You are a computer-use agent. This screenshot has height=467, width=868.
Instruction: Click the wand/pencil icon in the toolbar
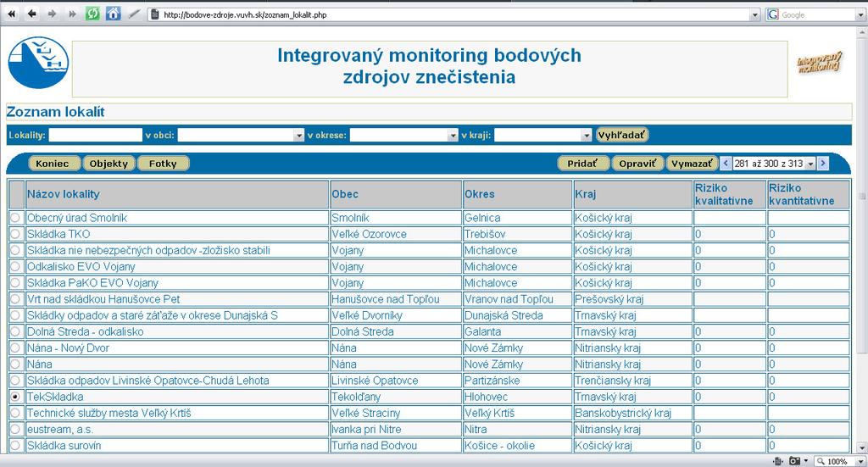(x=134, y=14)
